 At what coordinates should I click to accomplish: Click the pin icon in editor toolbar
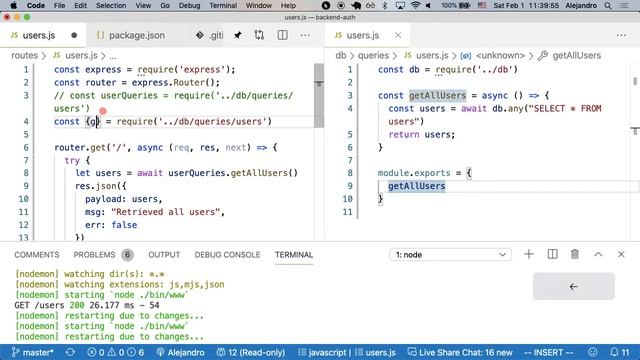coord(238,36)
